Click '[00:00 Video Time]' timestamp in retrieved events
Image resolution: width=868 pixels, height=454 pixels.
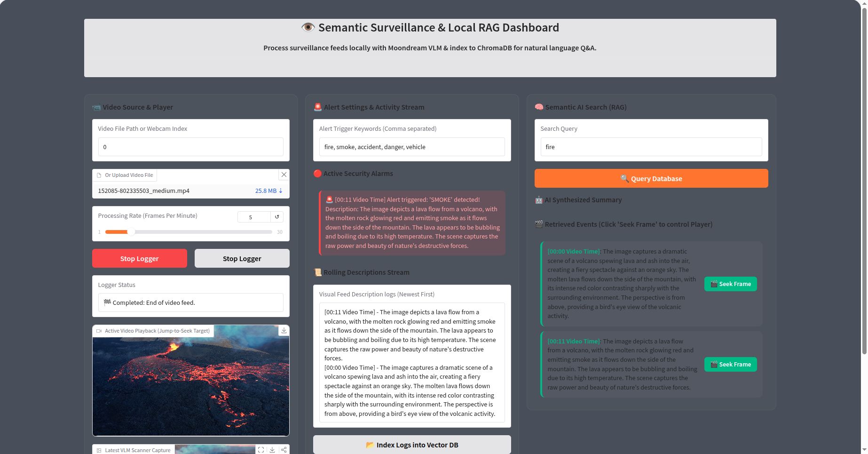pos(574,251)
